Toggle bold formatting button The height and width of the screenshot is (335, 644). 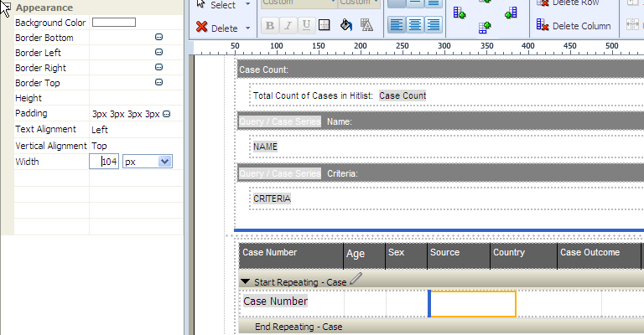(x=270, y=25)
